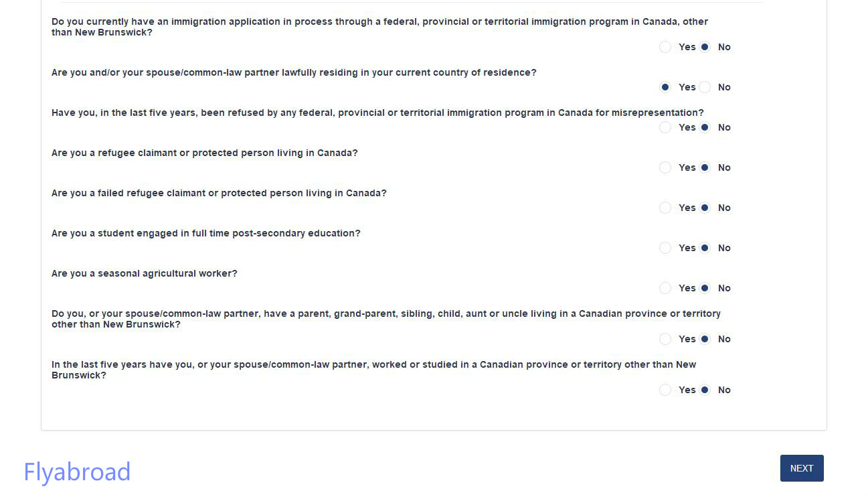868x497 pixels.
Task: Mark Yes for worked or studied outside New Brunswick
Action: coord(665,390)
